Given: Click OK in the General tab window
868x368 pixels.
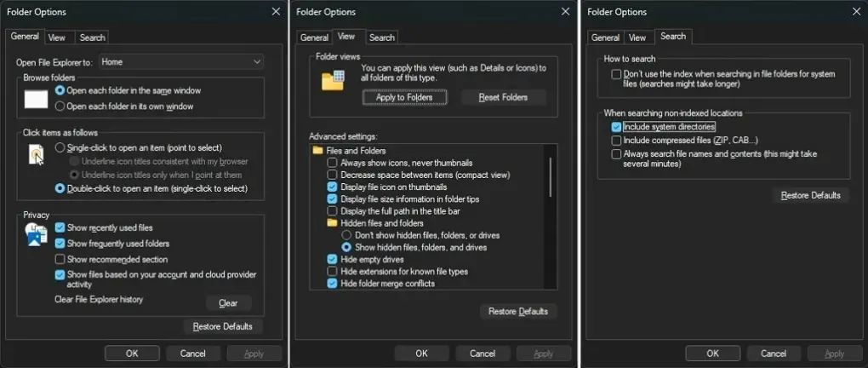Looking at the screenshot, I should tap(132, 353).
